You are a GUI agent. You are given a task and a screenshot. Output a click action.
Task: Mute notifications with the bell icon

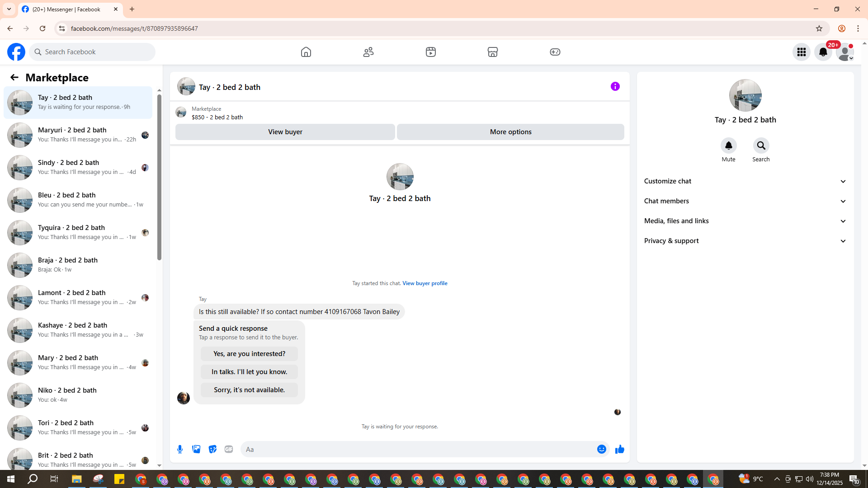728,145
